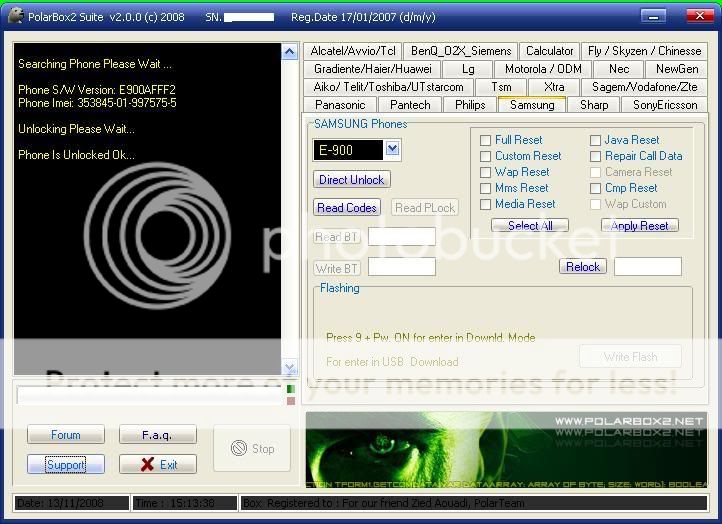Switch to the Alcatel/Avvio/Tcl tab
Viewport: 722px width, 524px height.
(x=353, y=51)
